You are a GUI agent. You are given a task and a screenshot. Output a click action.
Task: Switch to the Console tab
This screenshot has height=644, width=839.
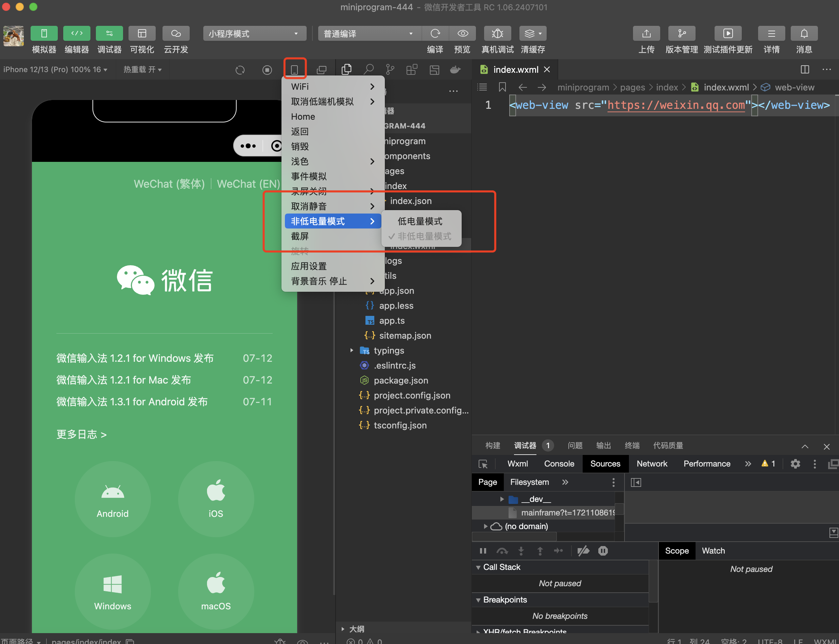559,464
